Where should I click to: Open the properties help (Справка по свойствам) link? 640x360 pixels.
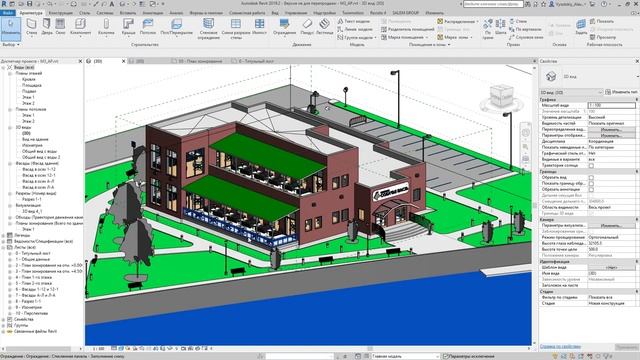coord(560,347)
